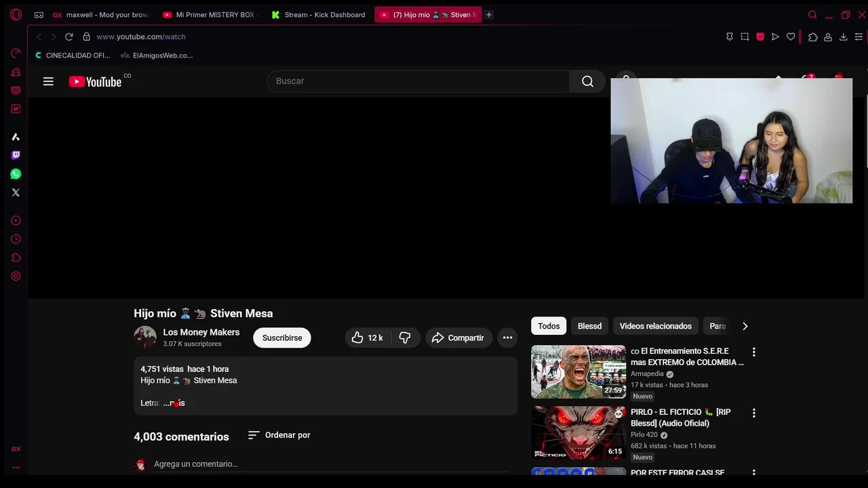Viewport: 868px width, 488px height.
Task: Go forward with browser forward arrow
Action: pyautogui.click(x=53, y=37)
